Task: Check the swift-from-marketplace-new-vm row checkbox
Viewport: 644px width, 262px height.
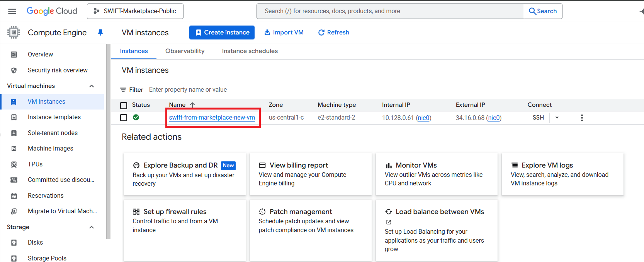Action: [124, 118]
